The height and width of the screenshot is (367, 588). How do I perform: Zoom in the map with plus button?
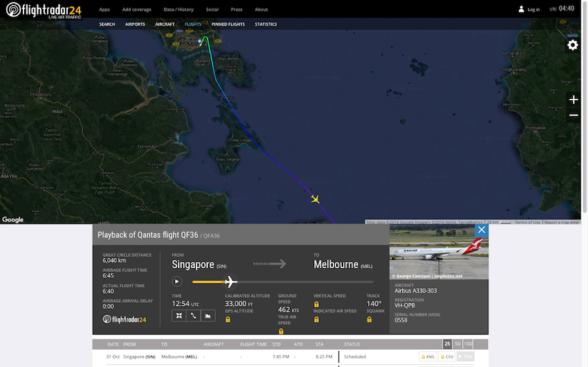coord(573,100)
